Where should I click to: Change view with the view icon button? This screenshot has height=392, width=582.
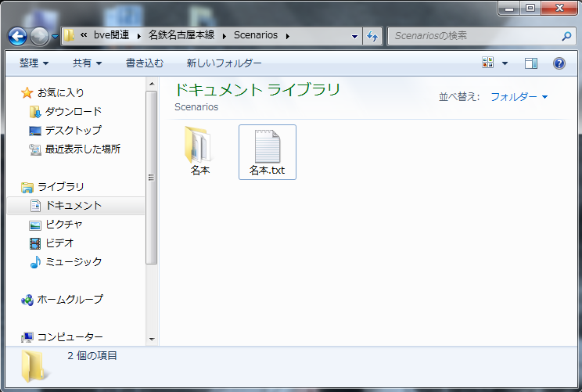pos(487,63)
